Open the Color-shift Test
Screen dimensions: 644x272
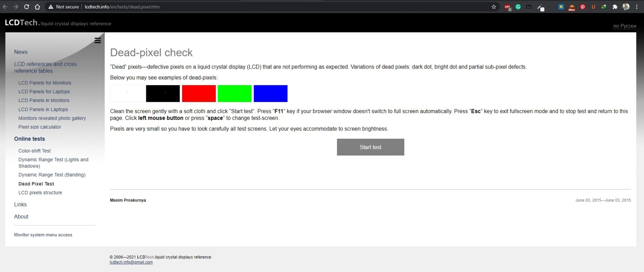click(35, 151)
